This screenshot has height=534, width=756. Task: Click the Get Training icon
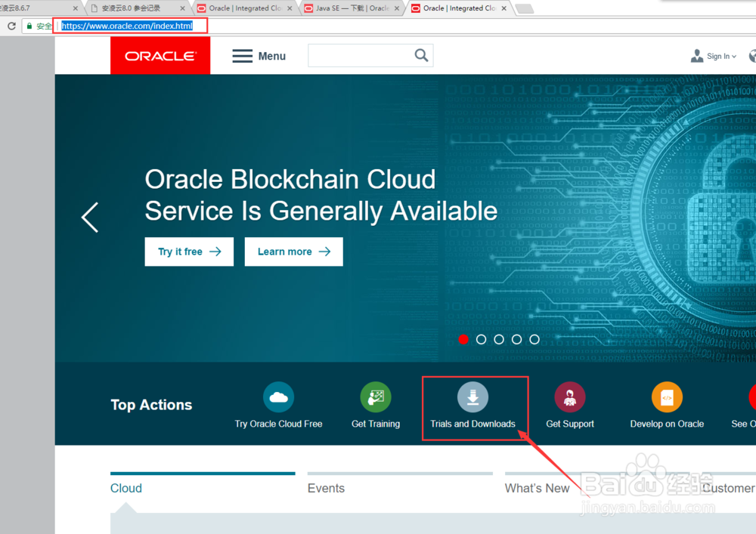point(376,397)
